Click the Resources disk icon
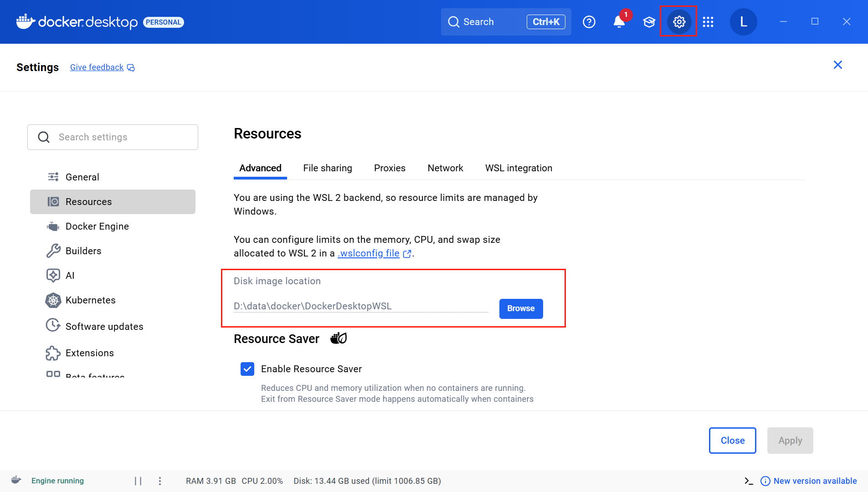The height and width of the screenshot is (492, 868). click(x=53, y=201)
